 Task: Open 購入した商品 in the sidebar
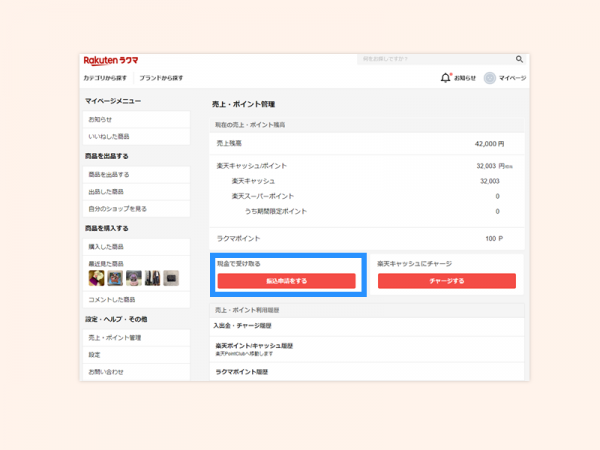point(136,247)
